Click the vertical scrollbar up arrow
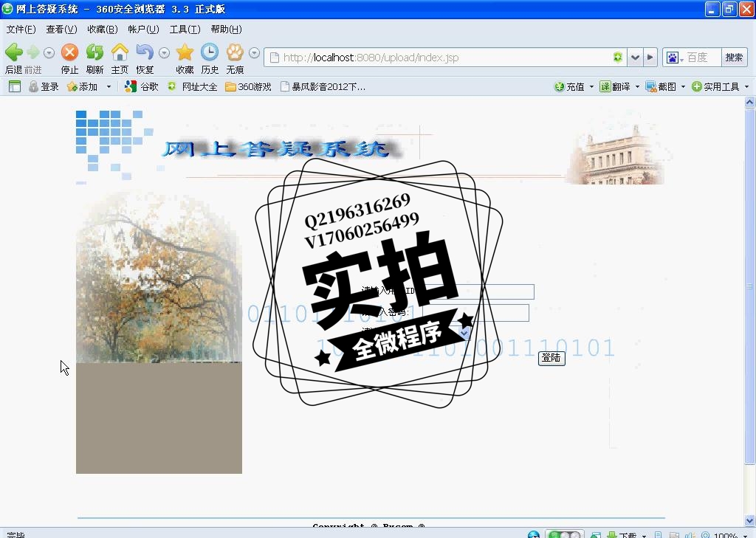The height and width of the screenshot is (538, 756). (x=749, y=102)
